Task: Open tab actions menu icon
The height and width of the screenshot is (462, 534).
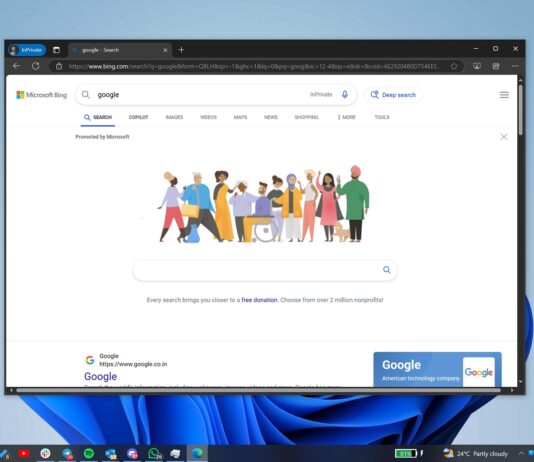Action: (x=57, y=50)
